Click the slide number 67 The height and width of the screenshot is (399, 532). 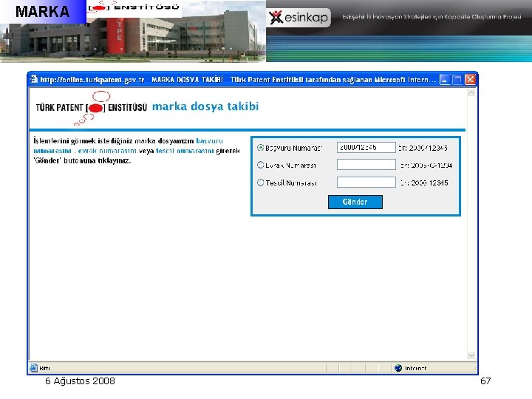click(485, 381)
